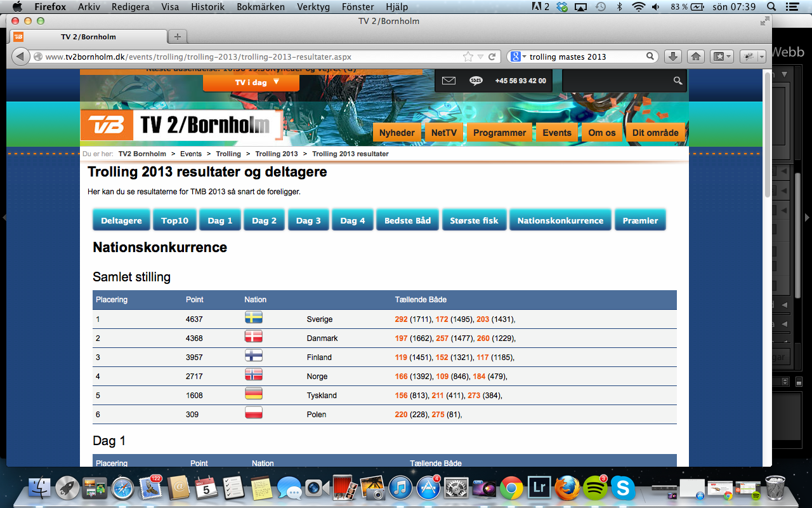Click the TV 2/Bornholm logo
This screenshot has width=812, height=508.
coord(181,125)
